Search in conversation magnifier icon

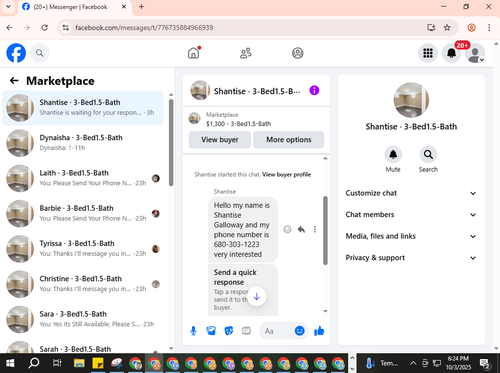tap(428, 154)
